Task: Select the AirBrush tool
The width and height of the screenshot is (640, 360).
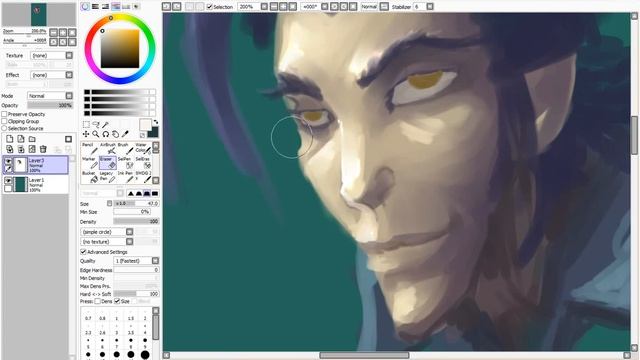Action: click(108, 149)
